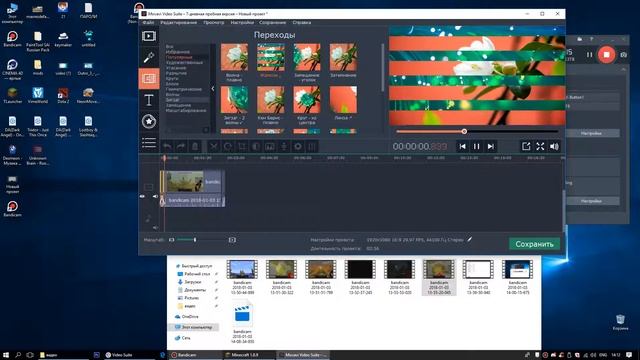Open the Настройки menu
The width and height of the screenshot is (640, 360).
click(x=242, y=22)
